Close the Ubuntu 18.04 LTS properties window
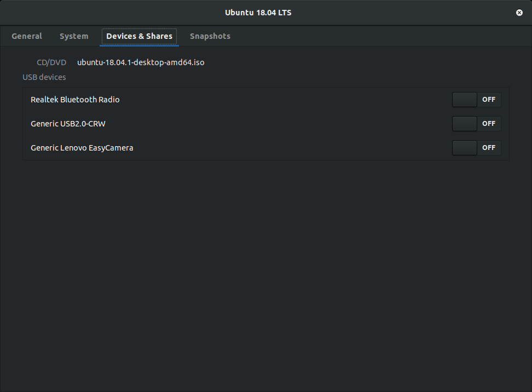This screenshot has height=392, width=532. tap(519, 13)
